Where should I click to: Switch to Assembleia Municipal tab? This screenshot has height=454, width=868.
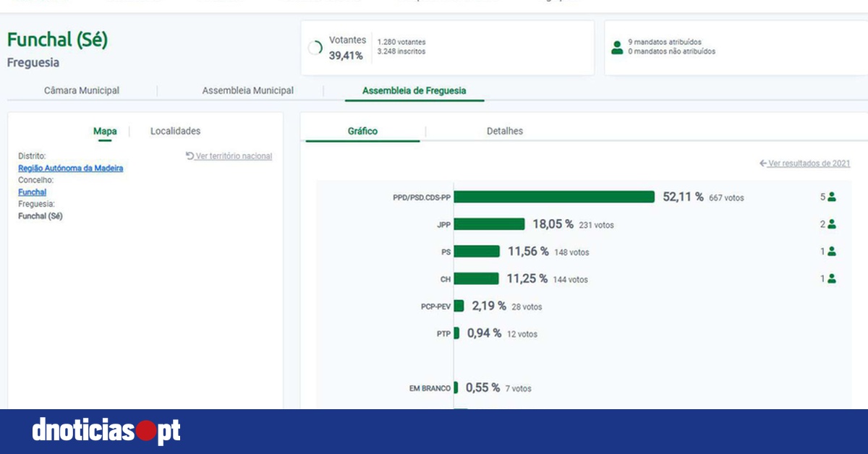point(248,90)
